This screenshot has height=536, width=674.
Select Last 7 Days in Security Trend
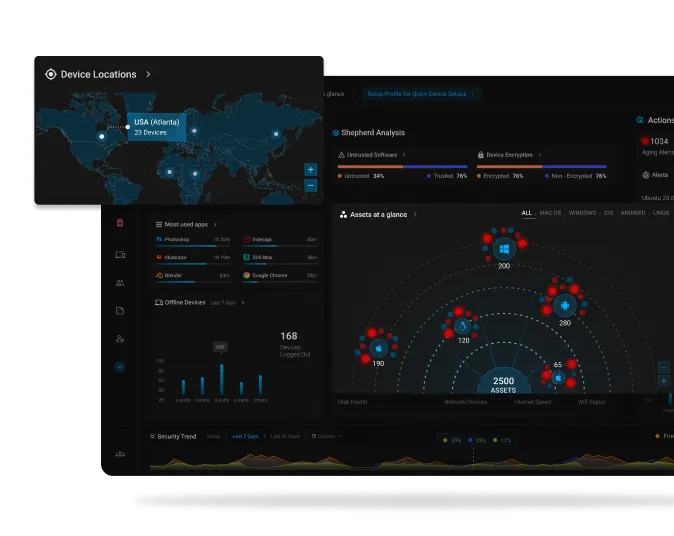(x=245, y=436)
